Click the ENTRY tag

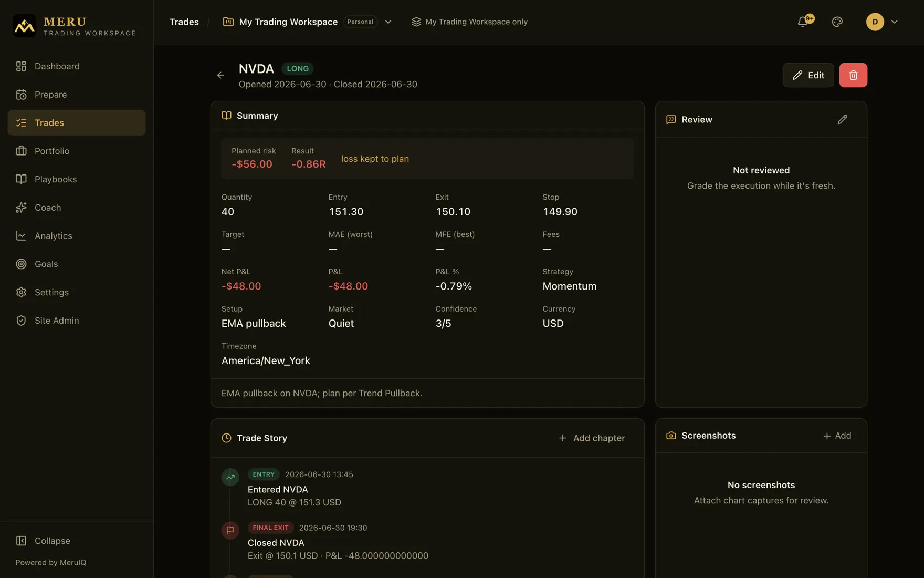[264, 474]
